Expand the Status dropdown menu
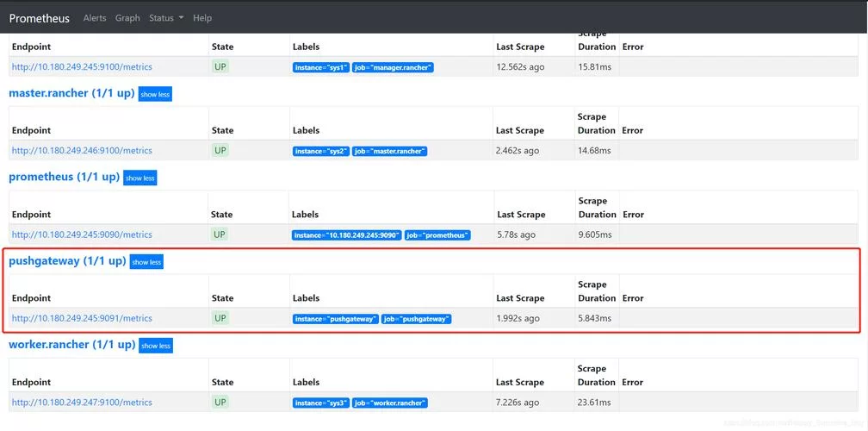868x431 pixels. [x=166, y=18]
